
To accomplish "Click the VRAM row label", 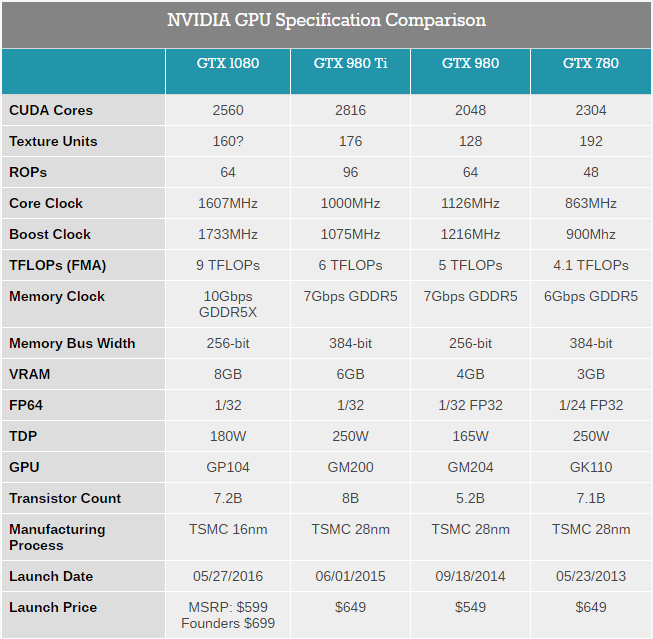I will [x=30, y=374].
